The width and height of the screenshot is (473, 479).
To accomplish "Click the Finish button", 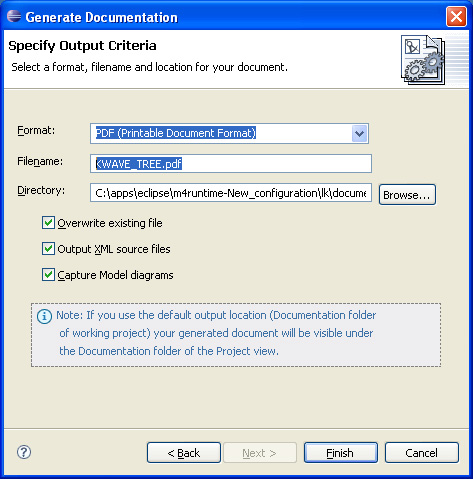I will tap(341, 453).
